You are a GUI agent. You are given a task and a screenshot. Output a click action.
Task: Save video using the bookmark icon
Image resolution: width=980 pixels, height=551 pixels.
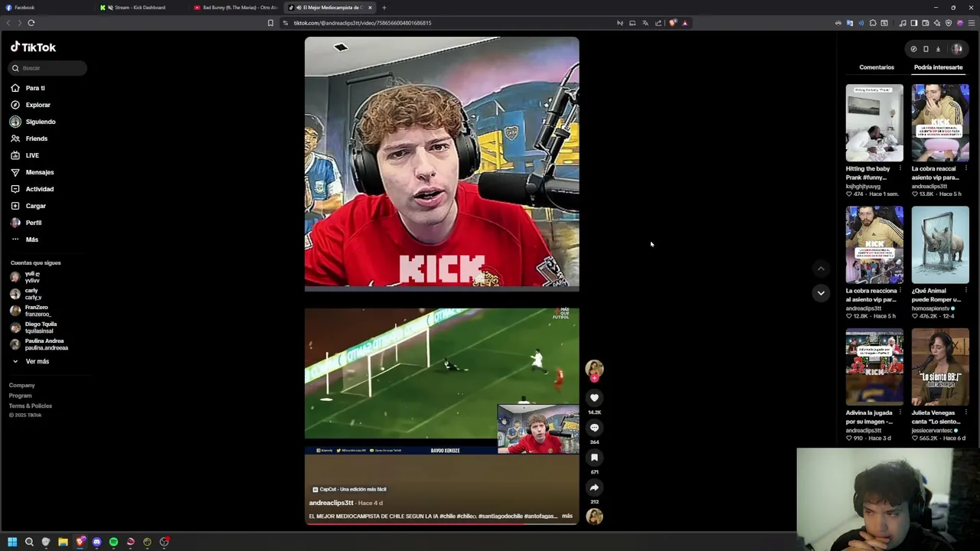tap(594, 458)
